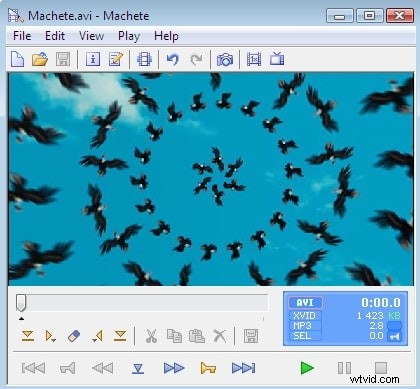Go to previous key frame (grey key icon)
The image size is (420, 389).
[68, 368]
